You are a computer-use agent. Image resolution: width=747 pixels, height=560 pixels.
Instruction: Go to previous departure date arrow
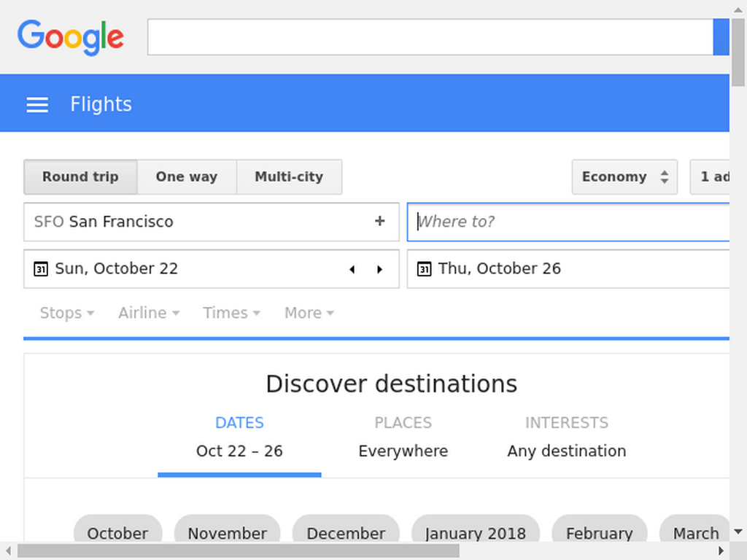pos(352,270)
